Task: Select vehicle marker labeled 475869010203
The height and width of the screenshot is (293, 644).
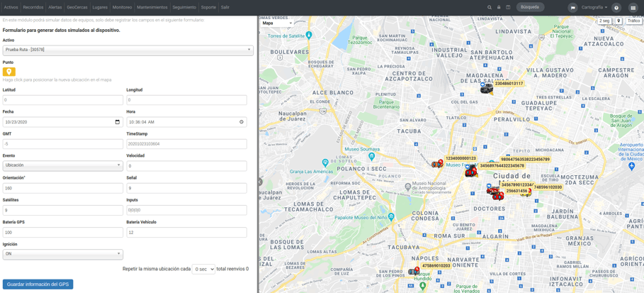Action: coord(414,272)
